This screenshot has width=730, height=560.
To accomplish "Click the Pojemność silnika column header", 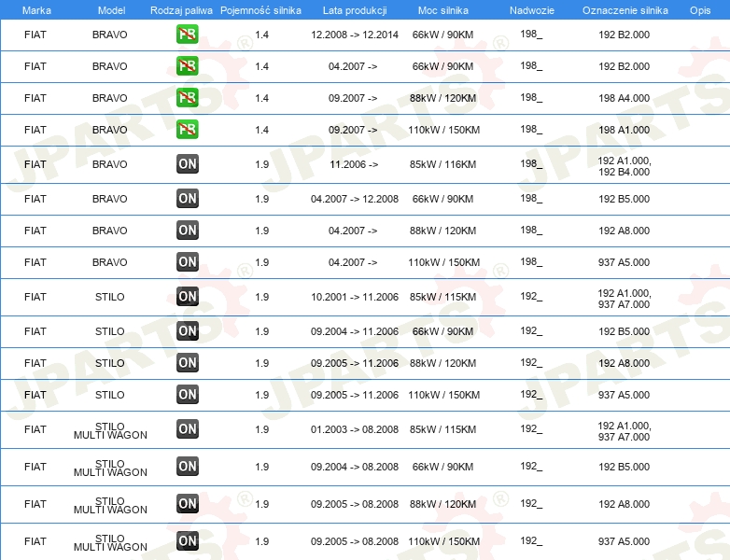I will point(260,10).
